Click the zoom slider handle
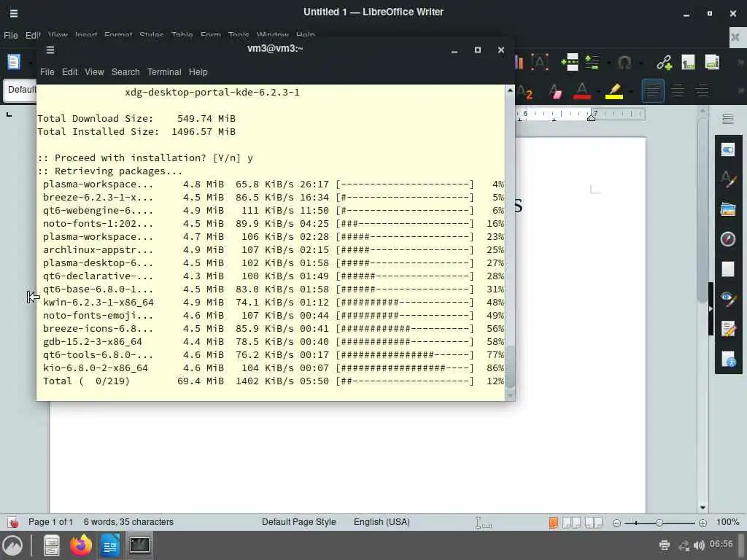 tap(659, 523)
